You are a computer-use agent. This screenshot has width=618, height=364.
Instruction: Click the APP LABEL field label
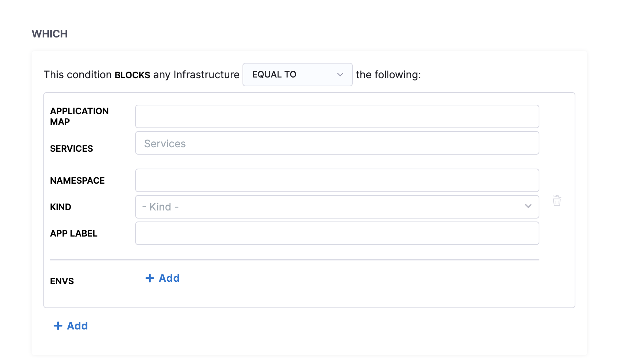tap(73, 233)
